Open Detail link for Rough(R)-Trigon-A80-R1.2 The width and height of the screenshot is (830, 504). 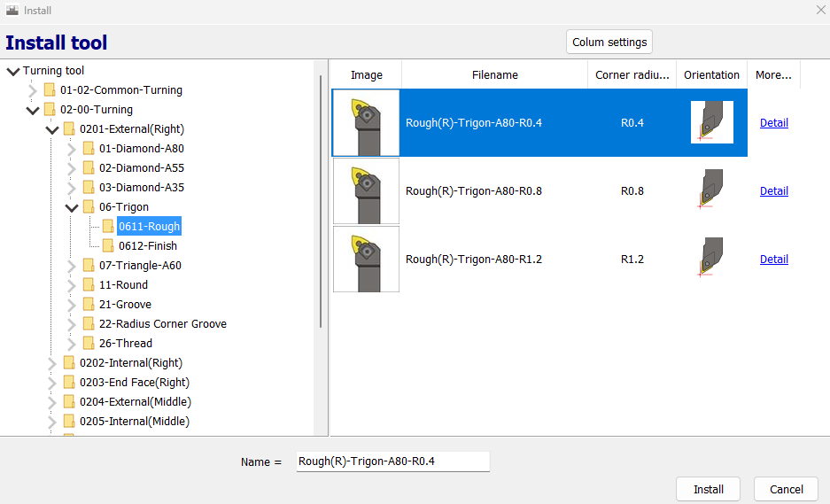[x=774, y=260]
